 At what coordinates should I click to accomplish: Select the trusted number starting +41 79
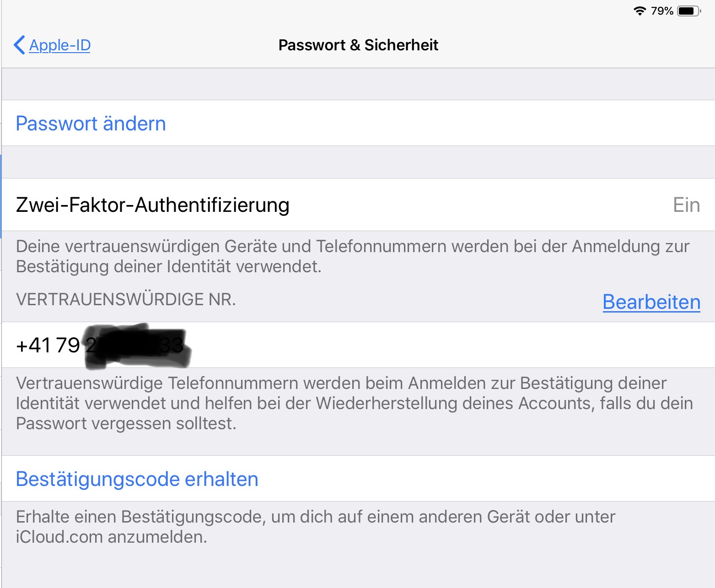coord(48,345)
